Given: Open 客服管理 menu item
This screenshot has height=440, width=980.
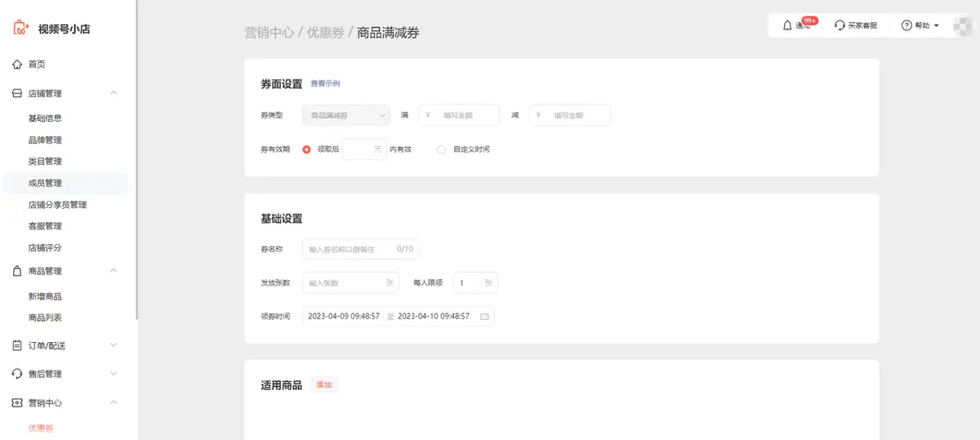Looking at the screenshot, I should tap(45, 226).
